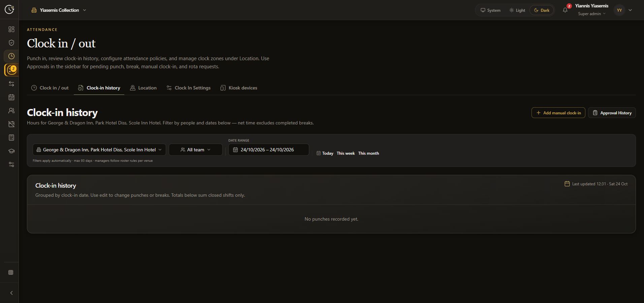Click the shield check sidebar icon

tap(11, 43)
